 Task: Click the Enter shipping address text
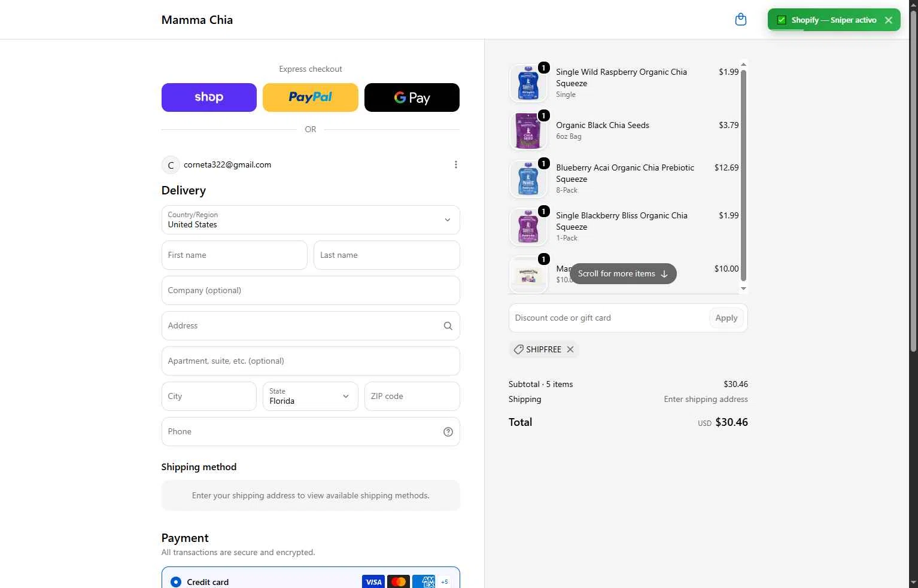pos(706,400)
